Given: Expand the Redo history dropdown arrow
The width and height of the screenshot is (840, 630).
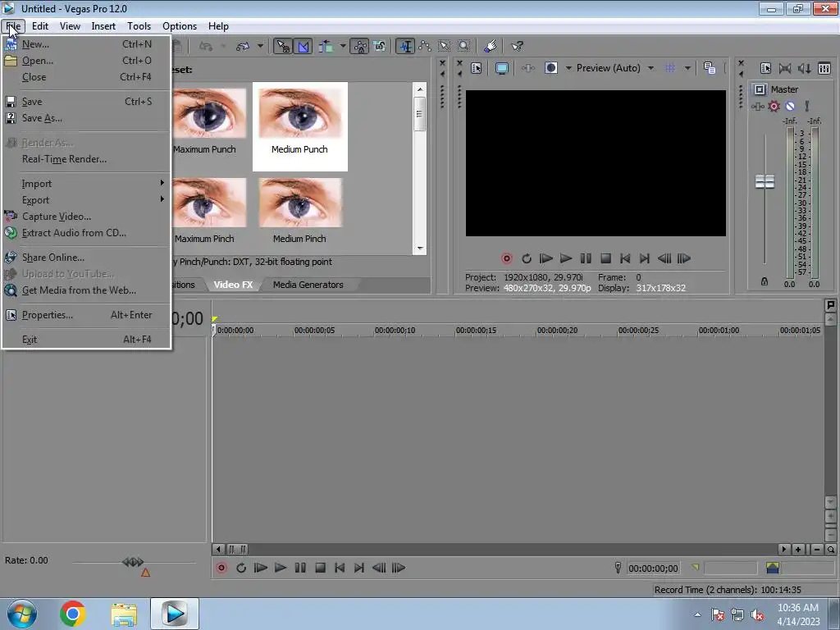Looking at the screenshot, I should tap(260, 46).
